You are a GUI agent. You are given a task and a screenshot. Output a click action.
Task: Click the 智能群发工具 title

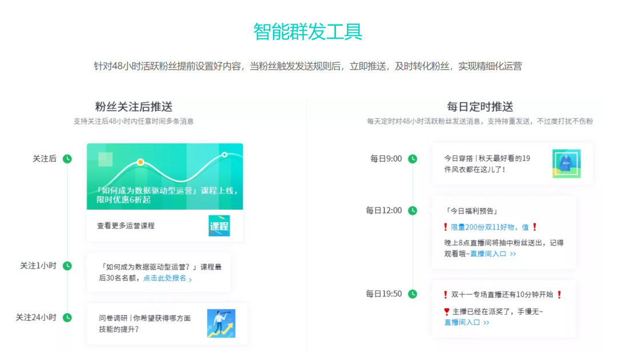coord(308,32)
